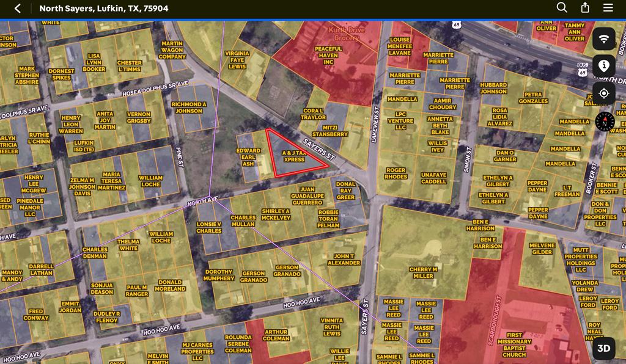Select the A & J Tax Xpress parcel
Viewport: 626px width, 364px height.
point(293,156)
